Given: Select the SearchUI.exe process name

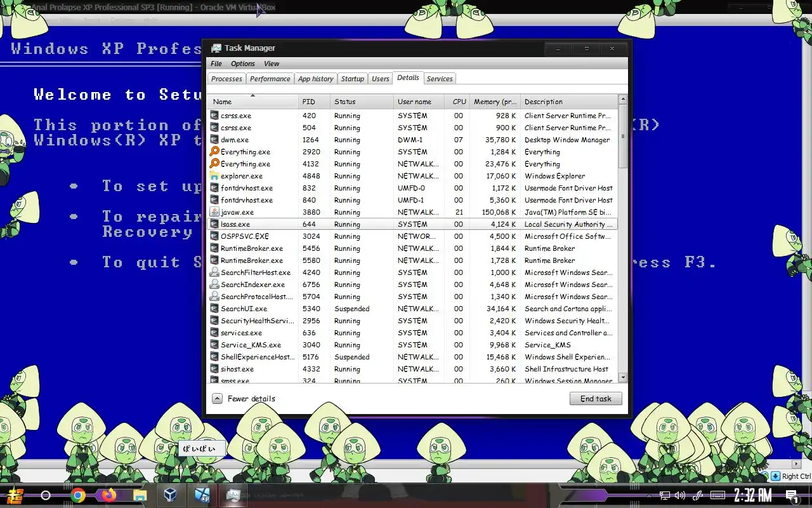Looking at the screenshot, I should tap(244, 309).
